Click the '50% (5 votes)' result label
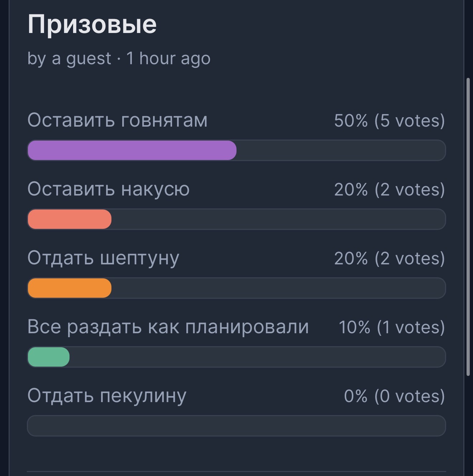Viewport: 473px width, 476px height. 390,121
